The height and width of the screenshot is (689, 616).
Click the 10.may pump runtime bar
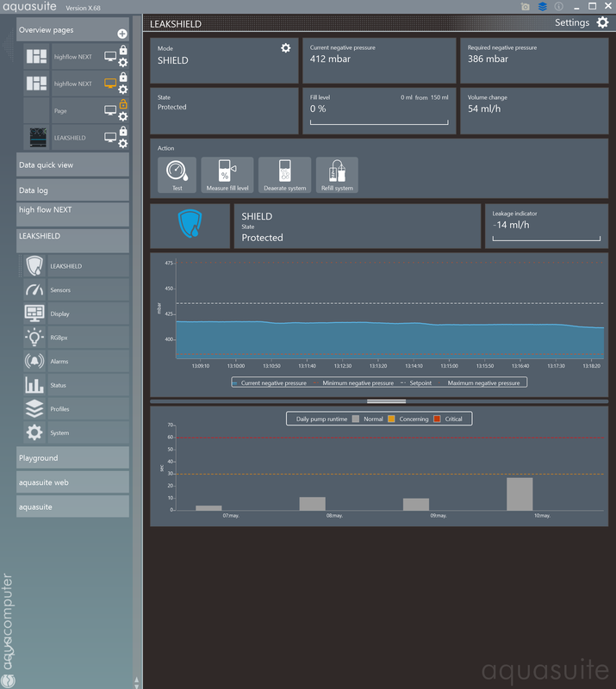click(520, 493)
